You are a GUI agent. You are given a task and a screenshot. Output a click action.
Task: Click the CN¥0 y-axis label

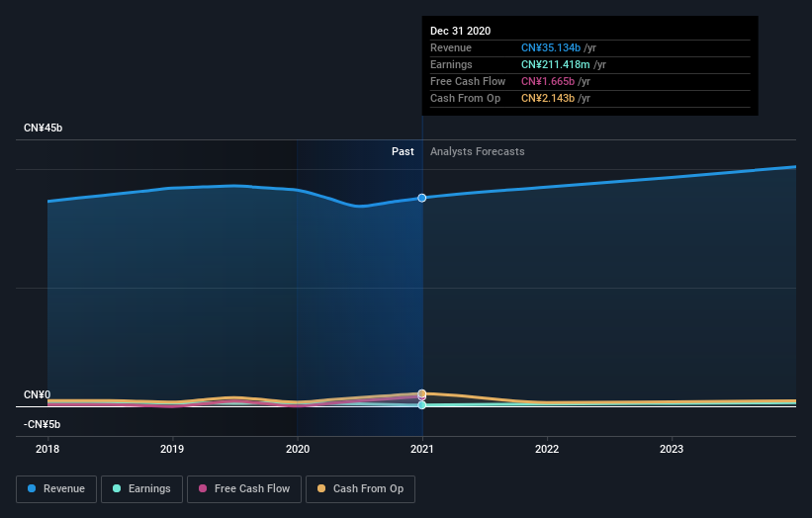point(38,394)
